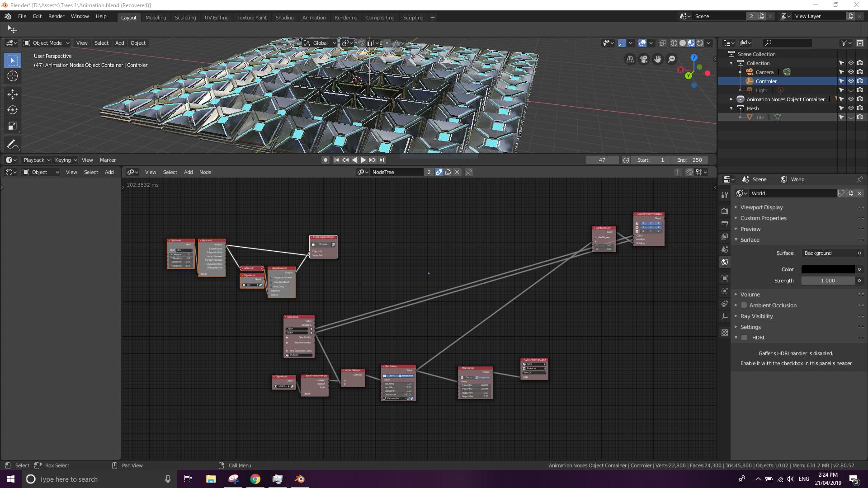The width and height of the screenshot is (868, 488).
Task: Open the Shading workspace tab
Action: tap(284, 17)
